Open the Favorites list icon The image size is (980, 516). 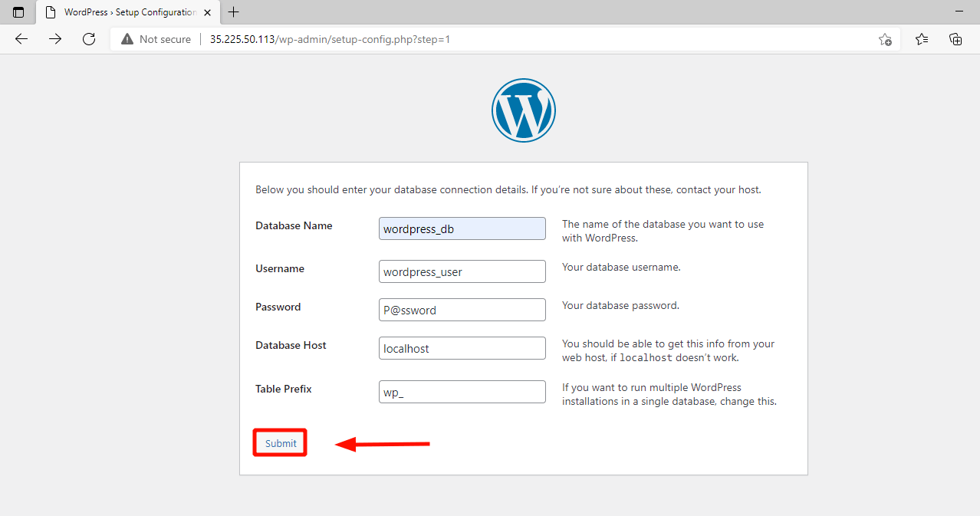coord(922,39)
